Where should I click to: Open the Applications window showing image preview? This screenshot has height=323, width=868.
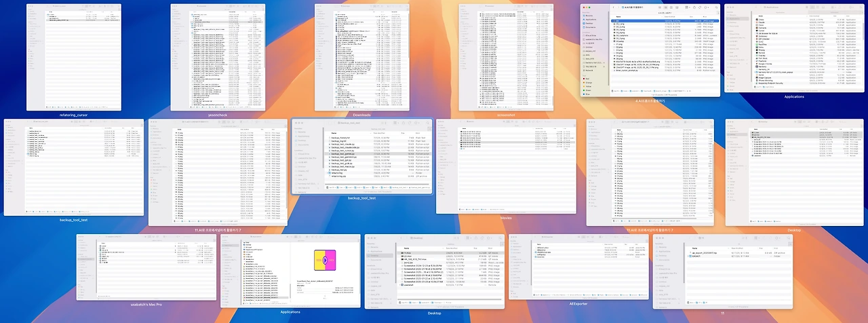[x=290, y=270]
